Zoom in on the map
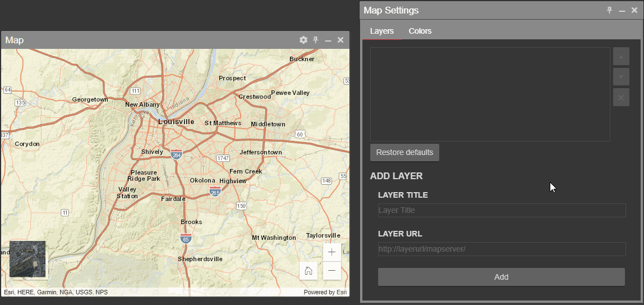Image resolution: width=644 pixels, height=305 pixels. [332, 252]
